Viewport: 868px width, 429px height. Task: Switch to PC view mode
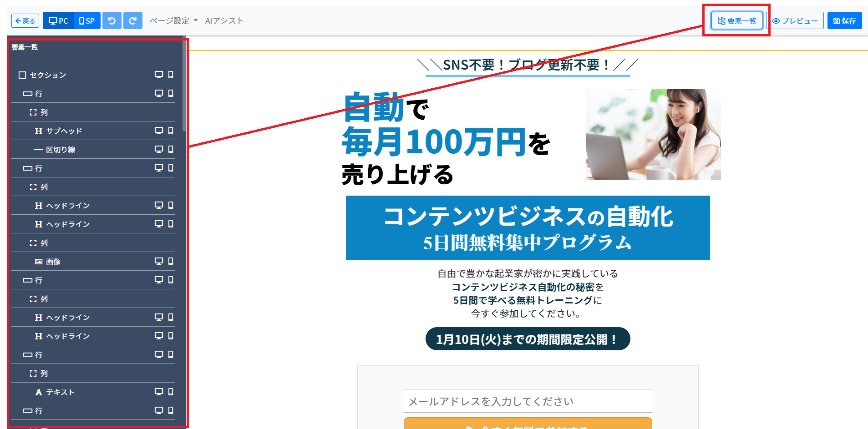click(58, 20)
